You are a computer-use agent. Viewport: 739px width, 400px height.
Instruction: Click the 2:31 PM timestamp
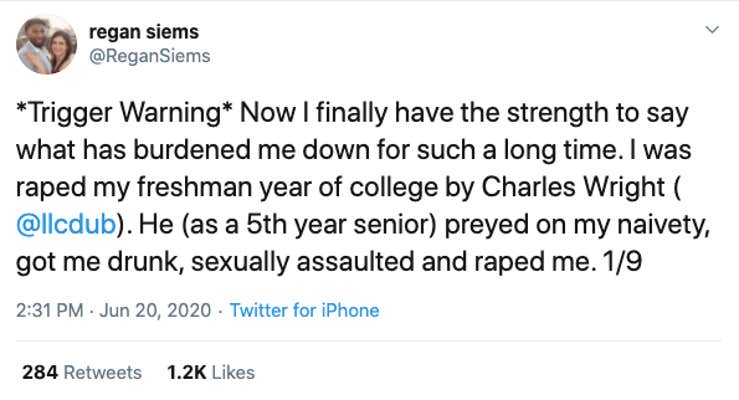(x=49, y=310)
